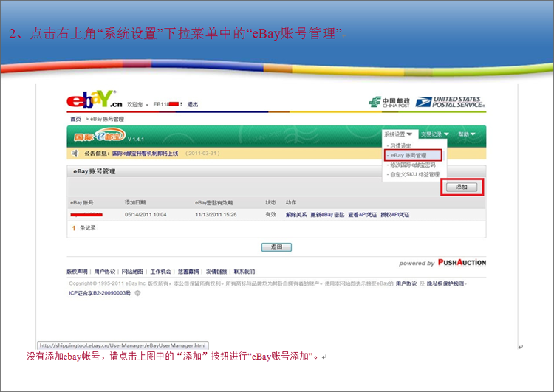Click the China Post logo
The width and height of the screenshot is (554, 392).
pyautogui.click(x=389, y=102)
